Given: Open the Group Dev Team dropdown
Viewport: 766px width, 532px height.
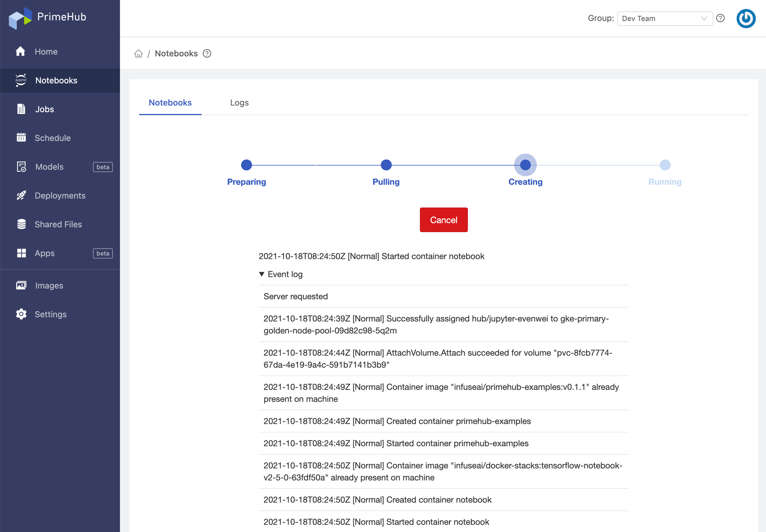Looking at the screenshot, I should pos(665,18).
